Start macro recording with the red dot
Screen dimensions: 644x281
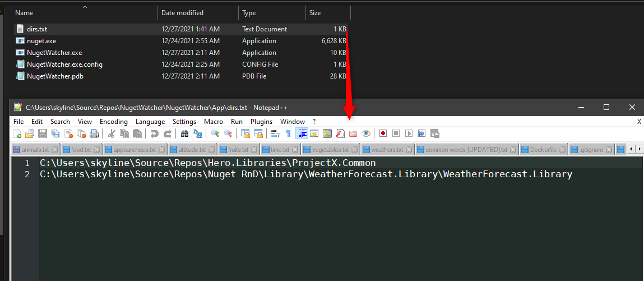[x=383, y=133]
